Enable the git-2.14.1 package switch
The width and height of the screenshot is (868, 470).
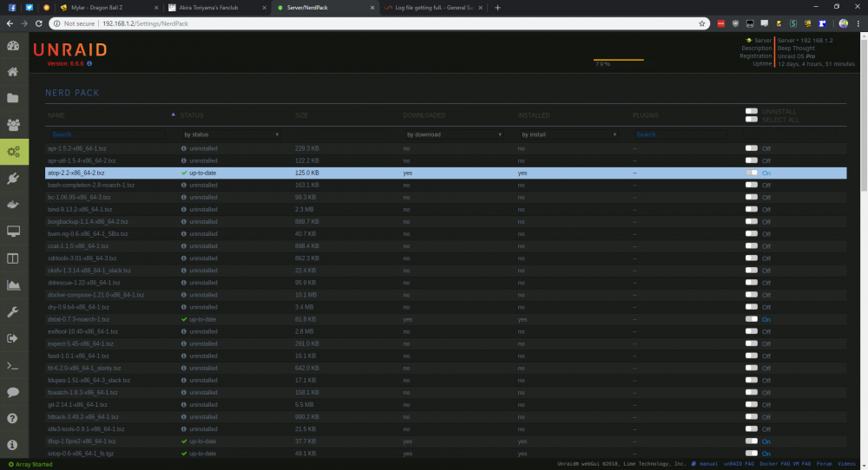point(751,404)
